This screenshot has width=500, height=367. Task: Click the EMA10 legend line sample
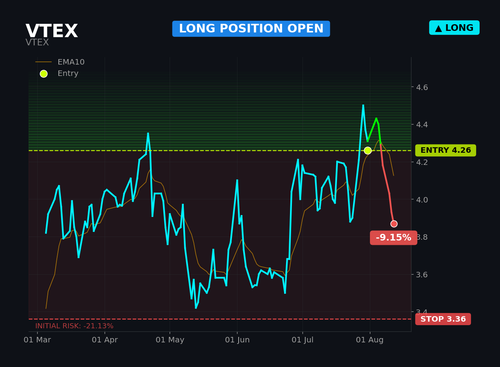click(x=44, y=62)
